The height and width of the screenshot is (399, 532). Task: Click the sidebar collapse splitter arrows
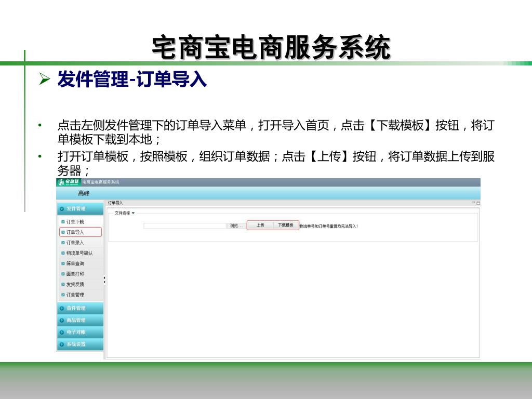(x=104, y=280)
